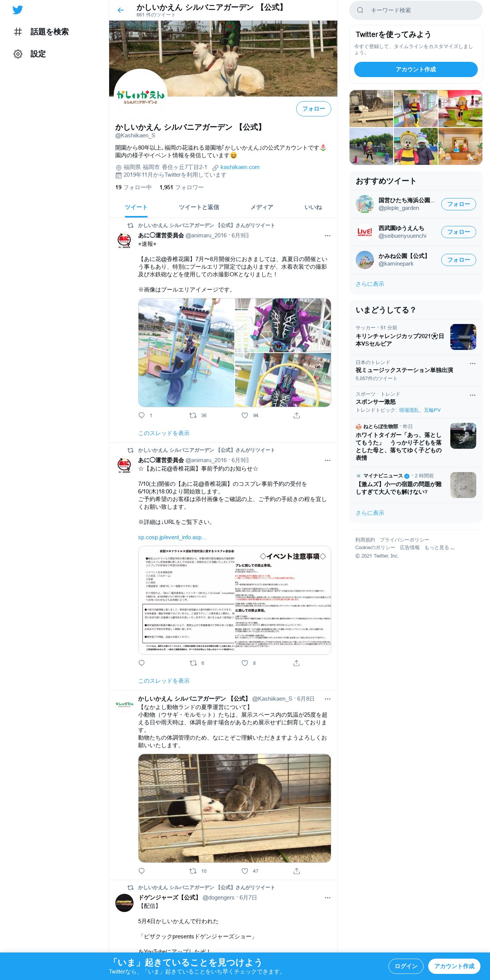Open kashiikaen.com website link
This screenshot has height=980, width=490.
pos(240,167)
